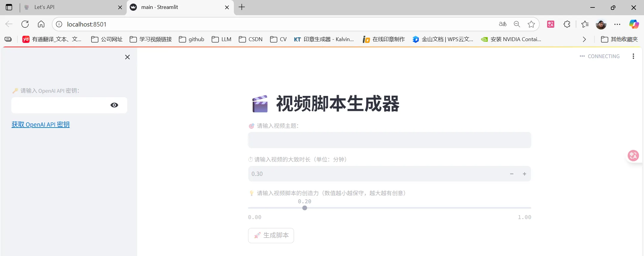Open a new browser tab
This screenshot has width=644, height=256.
[x=242, y=7]
